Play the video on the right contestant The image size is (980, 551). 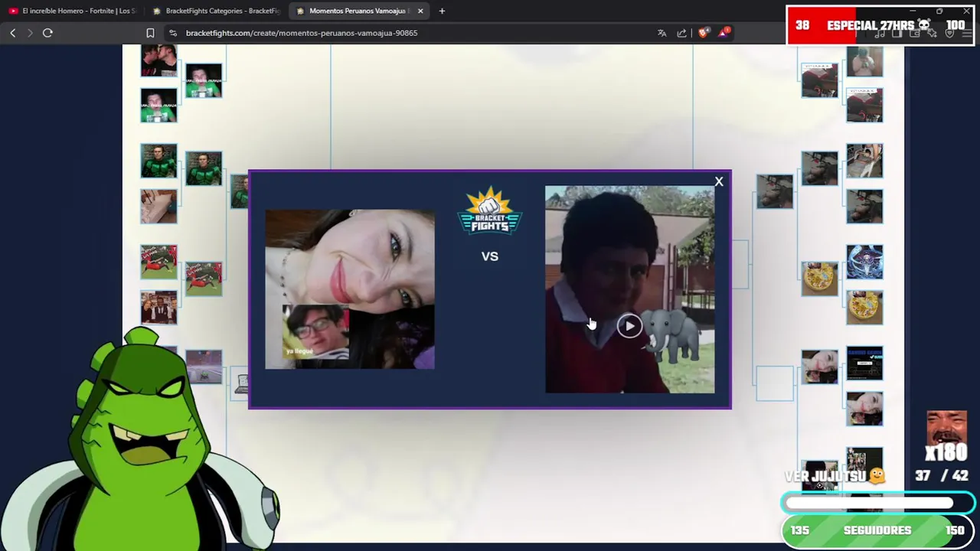coord(629,326)
